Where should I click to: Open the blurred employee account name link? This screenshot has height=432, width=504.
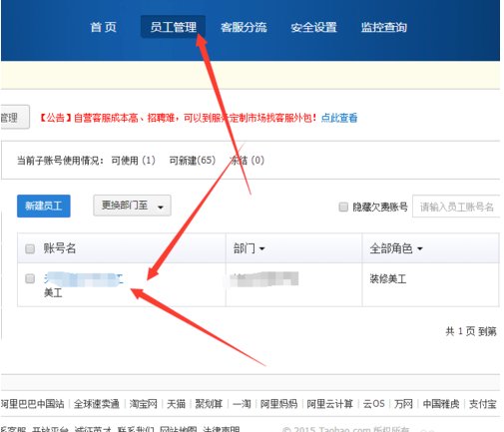point(84,279)
